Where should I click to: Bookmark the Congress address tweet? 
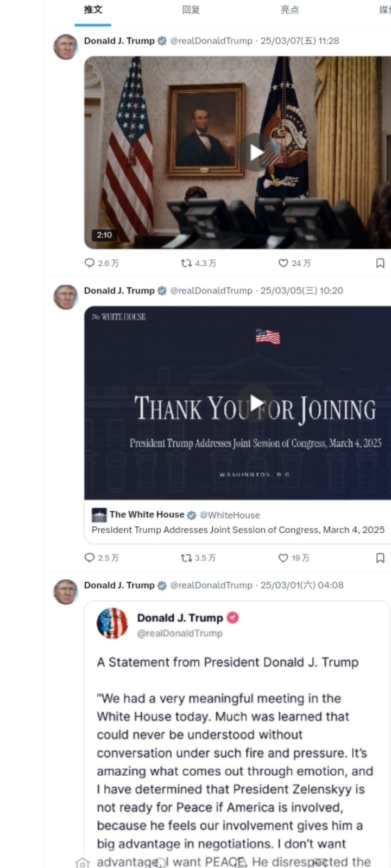coord(380,558)
